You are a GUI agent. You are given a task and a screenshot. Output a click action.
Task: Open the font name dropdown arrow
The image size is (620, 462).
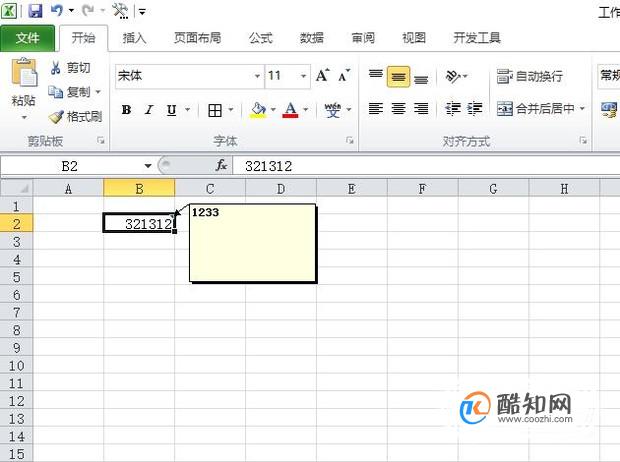[x=257, y=76]
